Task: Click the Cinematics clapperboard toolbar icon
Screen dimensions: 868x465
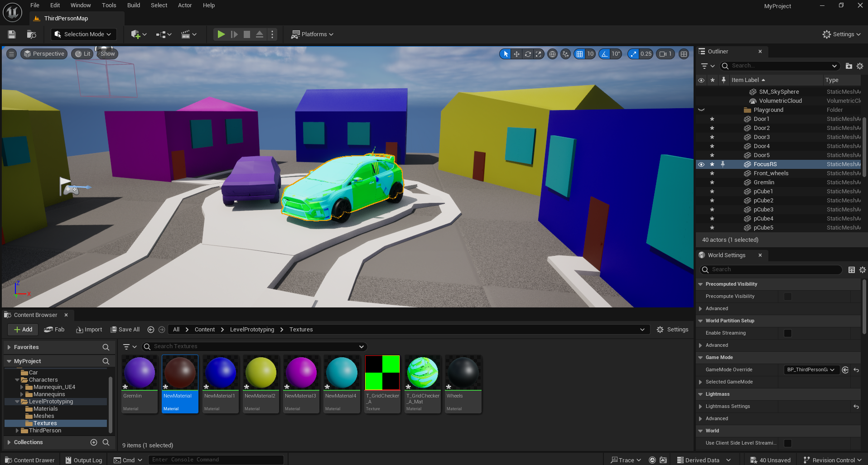Action: point(187,34)
